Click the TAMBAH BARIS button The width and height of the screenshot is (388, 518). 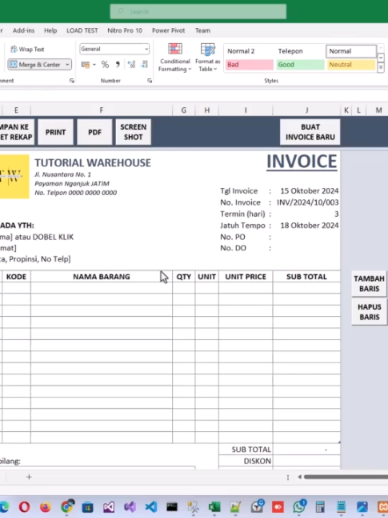[369, 284]
